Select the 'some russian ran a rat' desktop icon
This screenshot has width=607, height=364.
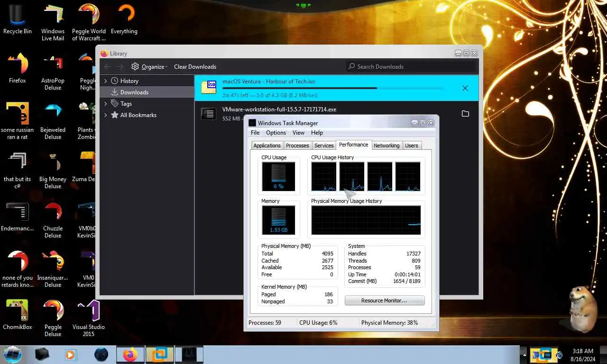click(18, 120)
